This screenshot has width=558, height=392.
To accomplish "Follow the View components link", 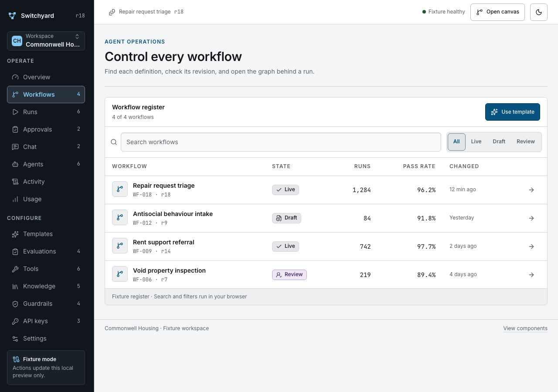I will click(525, 328).
